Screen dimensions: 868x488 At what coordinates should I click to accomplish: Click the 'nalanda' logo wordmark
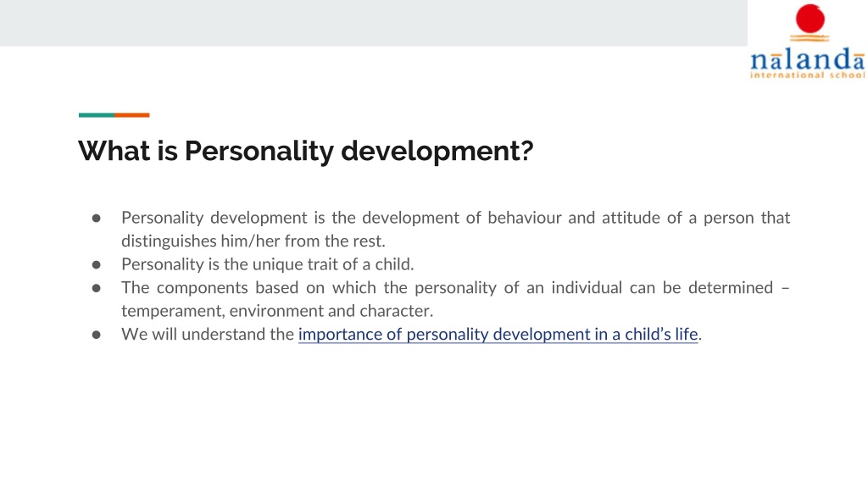pos(807,58)
